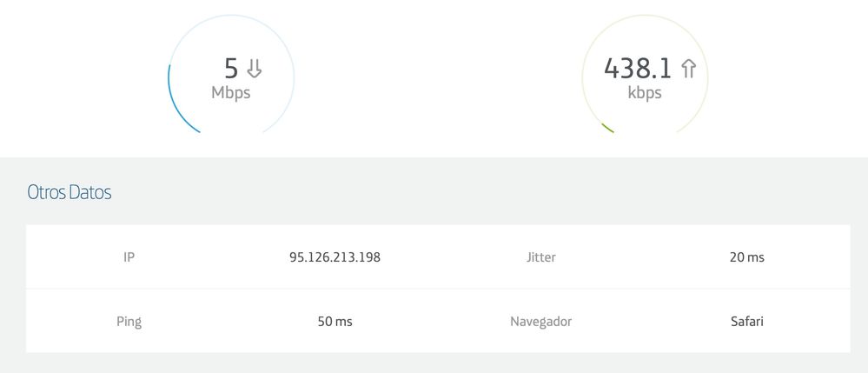Click the 50 ms ping value

tap(335, 322)
